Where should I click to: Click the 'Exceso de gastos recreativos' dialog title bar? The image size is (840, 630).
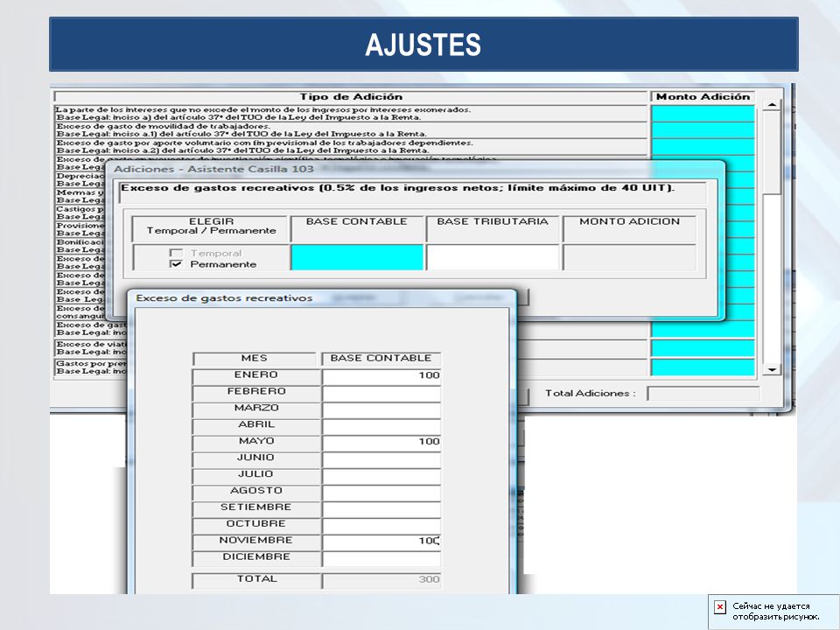click(x=321, y=298)
